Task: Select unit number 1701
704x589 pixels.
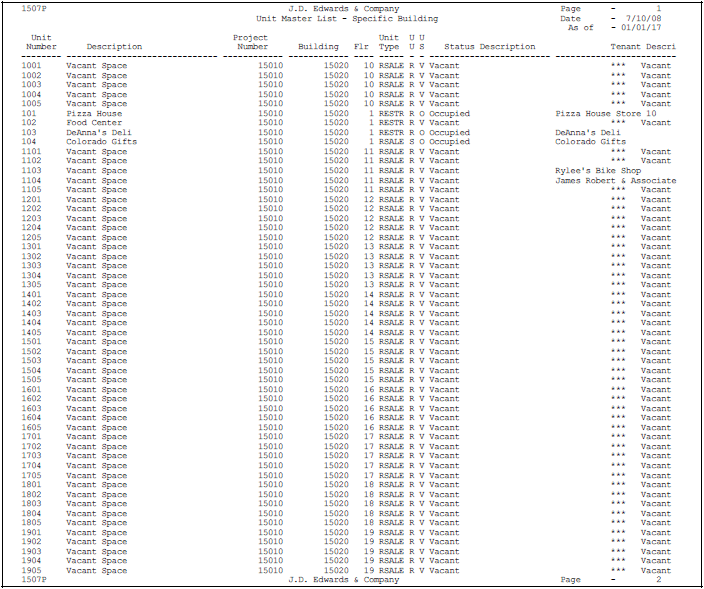Action: 31,437
